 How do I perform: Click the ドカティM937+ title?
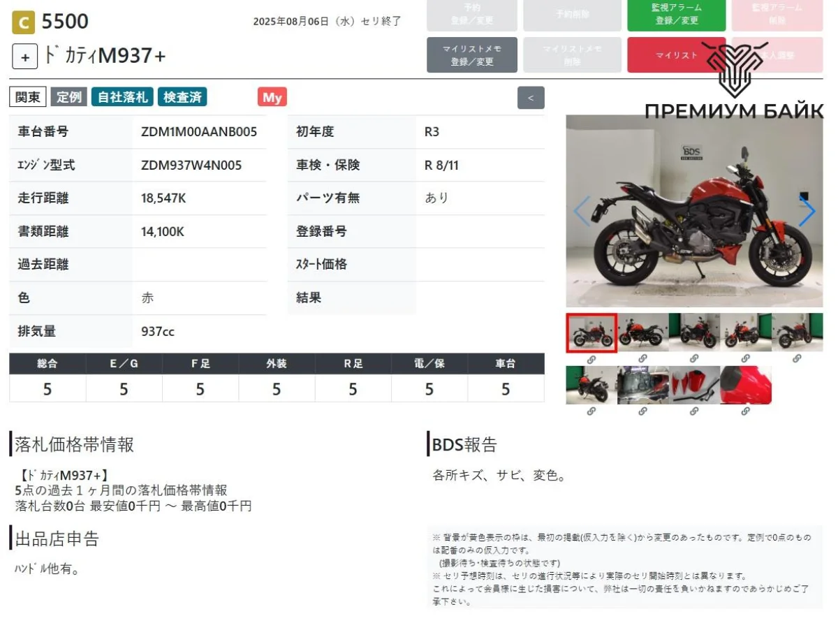(x=104, y=56)
